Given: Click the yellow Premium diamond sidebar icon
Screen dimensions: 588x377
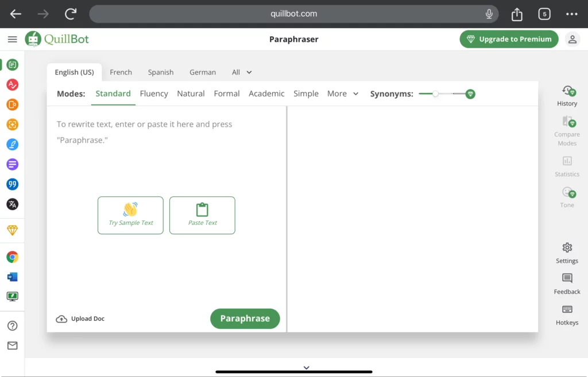Looking at the screenshot, I should [x=13, y=230].
